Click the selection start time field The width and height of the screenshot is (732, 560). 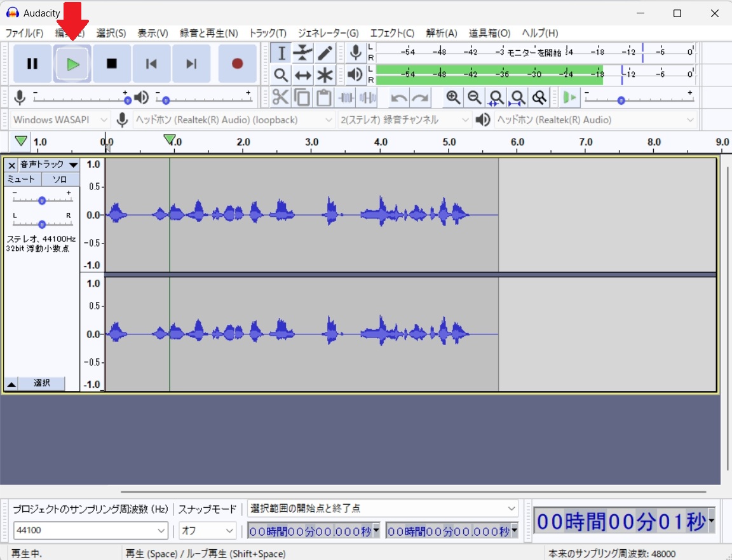click(311, 531)
